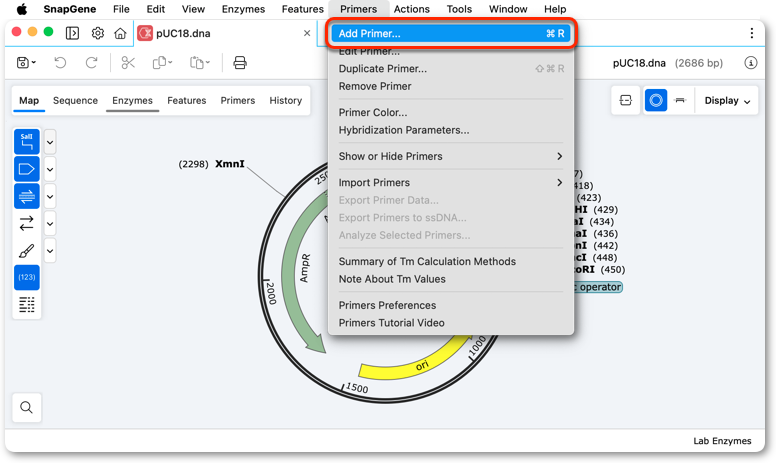Viewport: 776px width, 463px height.
Task: Open the three-dot overflow menu
Action: 752,33
